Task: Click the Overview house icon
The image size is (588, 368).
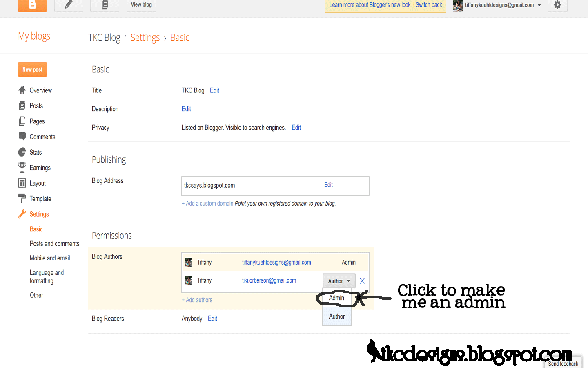Action: tap(22, 90)
